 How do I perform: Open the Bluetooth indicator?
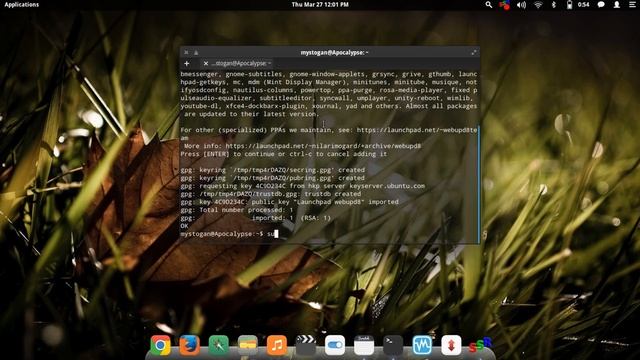pos(553,4)
